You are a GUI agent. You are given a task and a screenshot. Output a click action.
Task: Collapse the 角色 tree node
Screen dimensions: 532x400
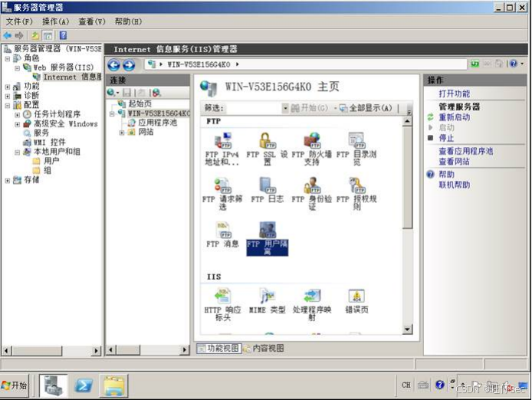[x=8, y=59]
